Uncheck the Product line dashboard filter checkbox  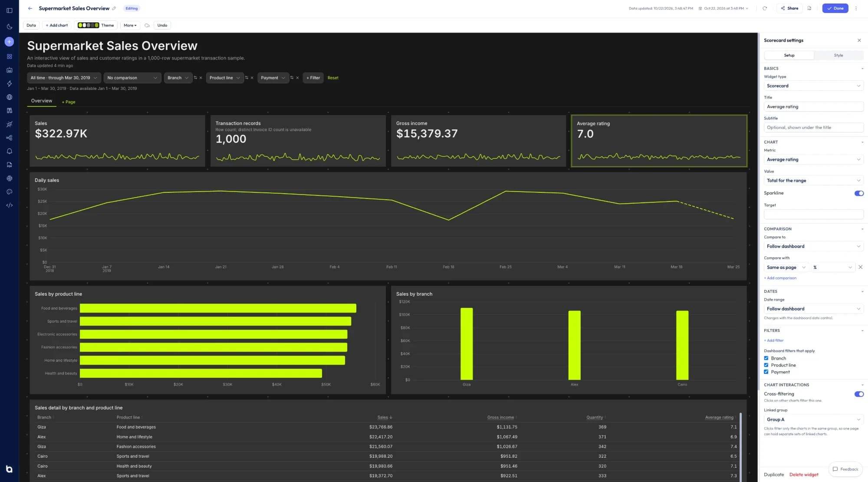pyautogui.click(x=766, y=365)
